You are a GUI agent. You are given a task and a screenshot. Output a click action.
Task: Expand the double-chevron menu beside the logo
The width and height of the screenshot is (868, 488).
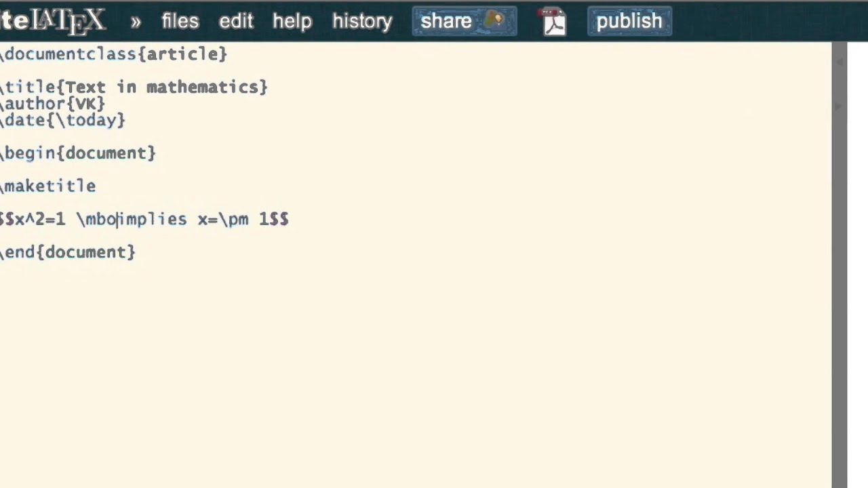click(x=136, y=22)
